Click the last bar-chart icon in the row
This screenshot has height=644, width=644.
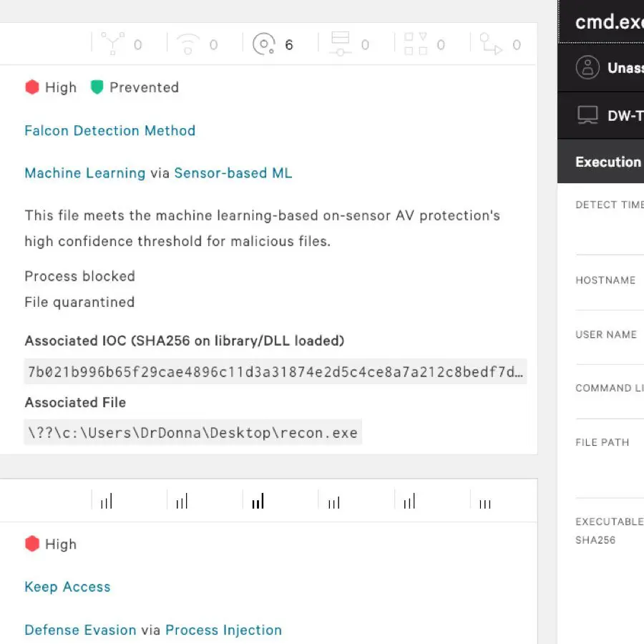(x=484, y=502)
